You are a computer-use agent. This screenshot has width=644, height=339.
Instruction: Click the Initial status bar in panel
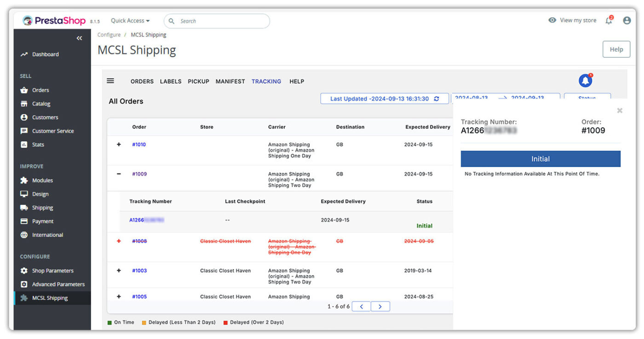[540, 159]
